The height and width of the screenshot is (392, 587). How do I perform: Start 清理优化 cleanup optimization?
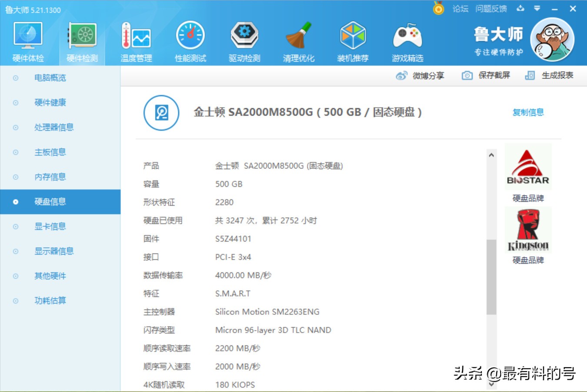(x=299, y=38)
